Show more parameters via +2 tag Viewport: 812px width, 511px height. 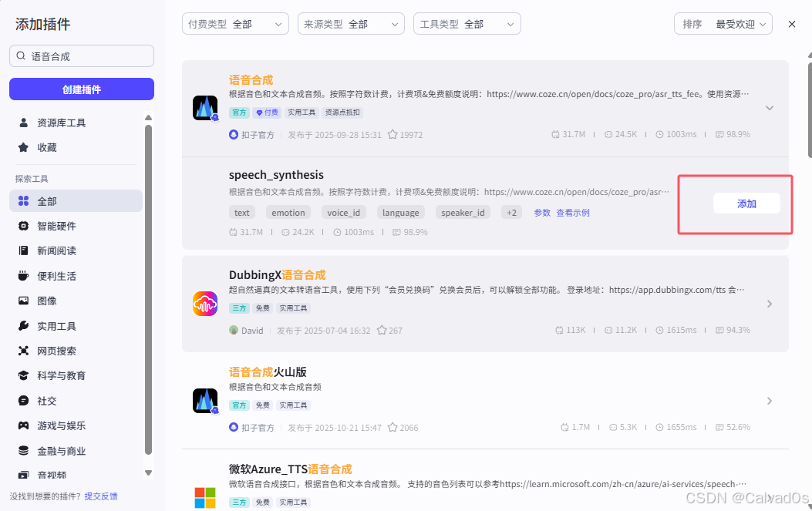coord(511,212)
